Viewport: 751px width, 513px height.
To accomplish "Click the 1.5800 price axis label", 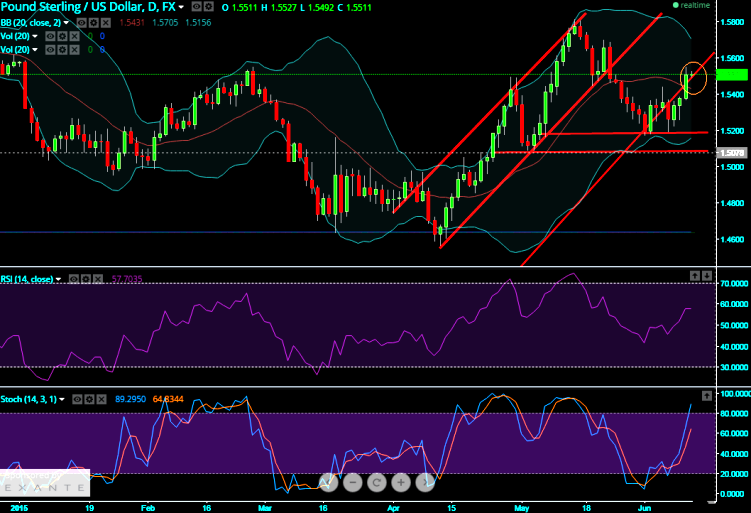I will tap(733, 22).
